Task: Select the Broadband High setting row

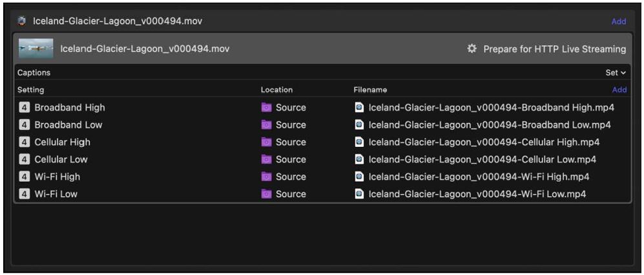Action: tap(69, 107)
